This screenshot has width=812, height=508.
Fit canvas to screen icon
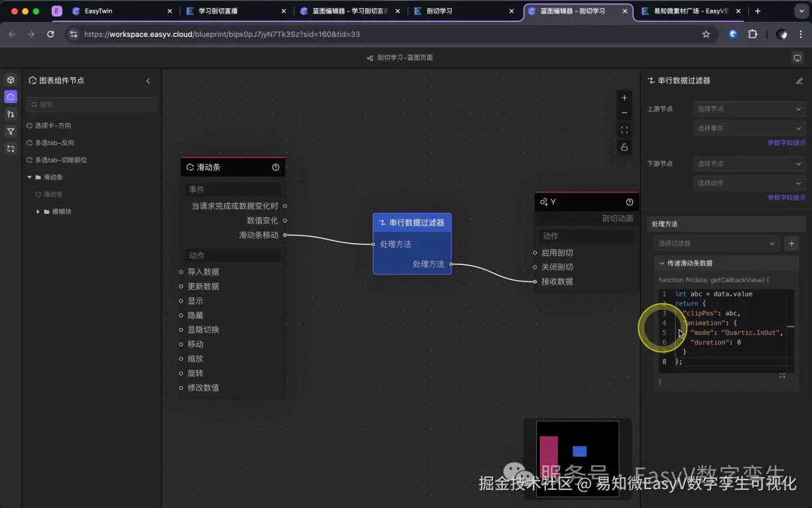pos(624,130)
